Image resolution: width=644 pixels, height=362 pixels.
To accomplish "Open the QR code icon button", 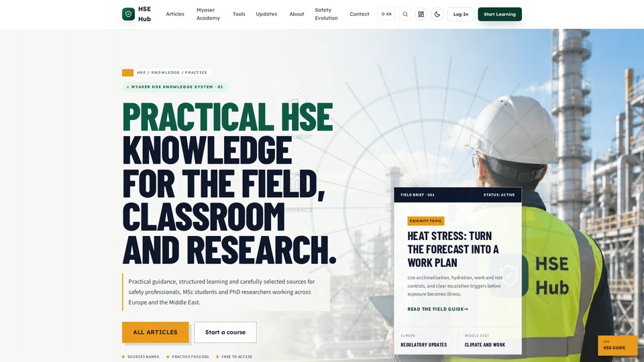I will (x=421, y=14).
